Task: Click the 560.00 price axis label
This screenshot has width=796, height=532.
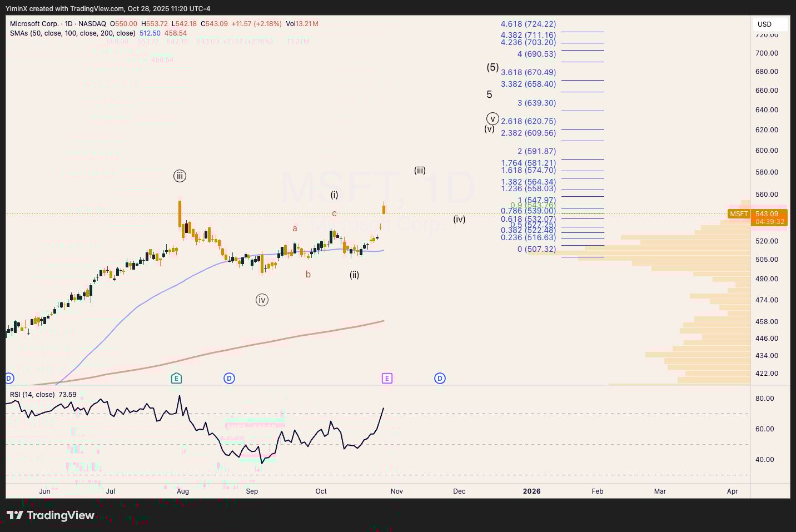Action: [767, 195]
